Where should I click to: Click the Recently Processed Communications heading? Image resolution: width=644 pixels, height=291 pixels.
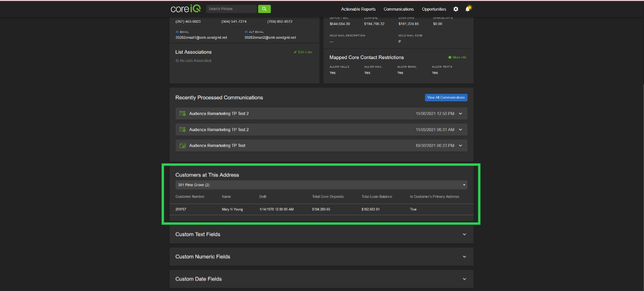[219, 98]
